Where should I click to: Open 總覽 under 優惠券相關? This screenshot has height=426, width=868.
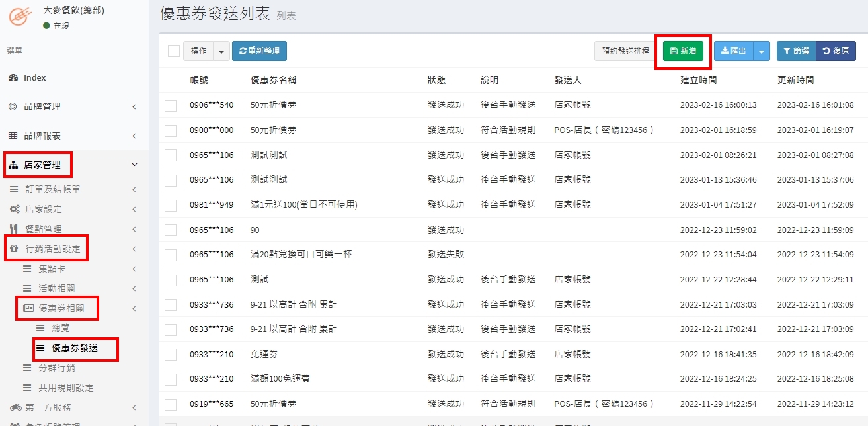point(61,328)
